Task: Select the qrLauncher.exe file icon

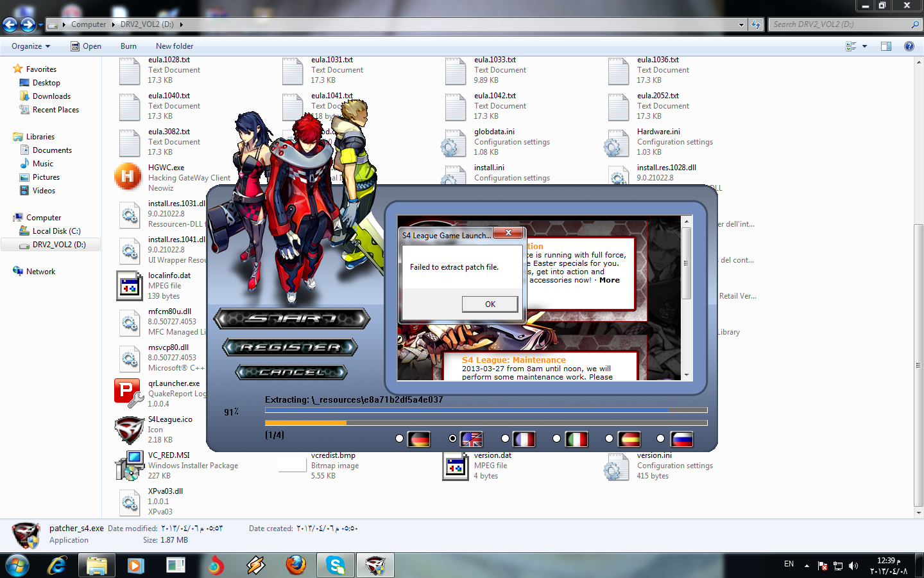Action: tap(128, 392)
